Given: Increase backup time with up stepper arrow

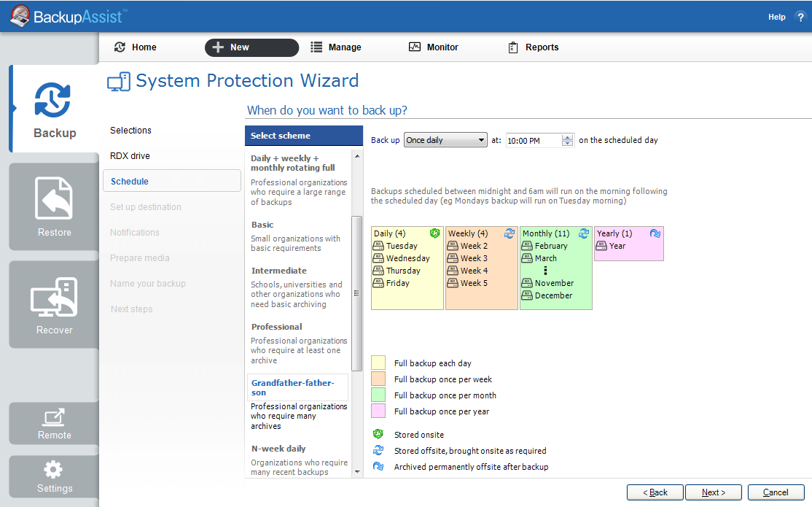Looking at the screenshot, I should [568, 137].
